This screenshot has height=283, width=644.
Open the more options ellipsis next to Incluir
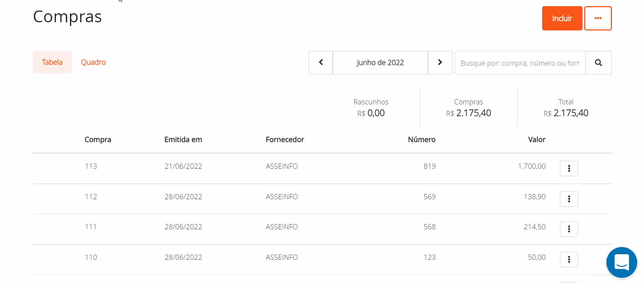tap(598, 18)
